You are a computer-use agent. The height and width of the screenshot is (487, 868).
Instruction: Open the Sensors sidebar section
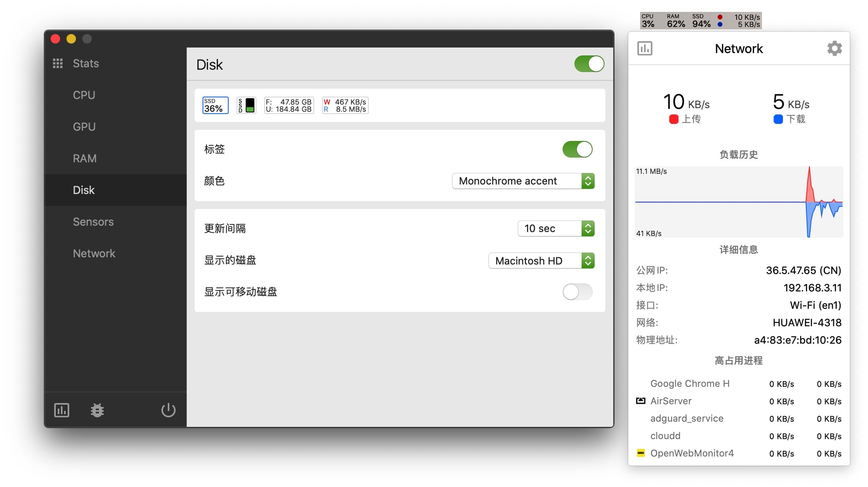coord(93,222)
